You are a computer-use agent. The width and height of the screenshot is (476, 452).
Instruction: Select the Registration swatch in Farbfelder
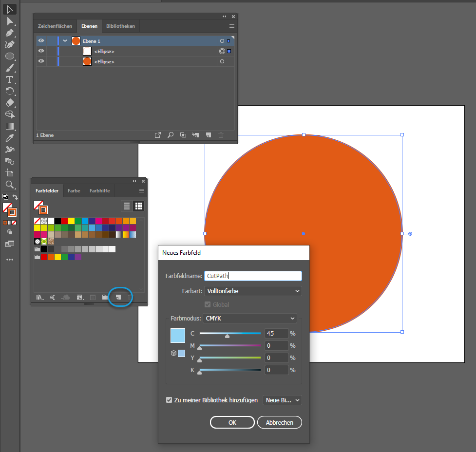click(x=44, y=221)
